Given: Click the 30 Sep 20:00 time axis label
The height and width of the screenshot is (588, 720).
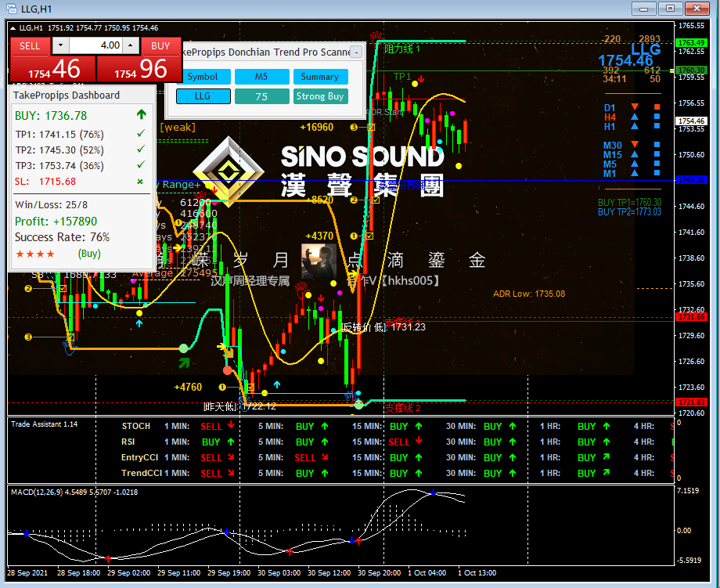Looking at the screenshot, I should click(379, 573).
